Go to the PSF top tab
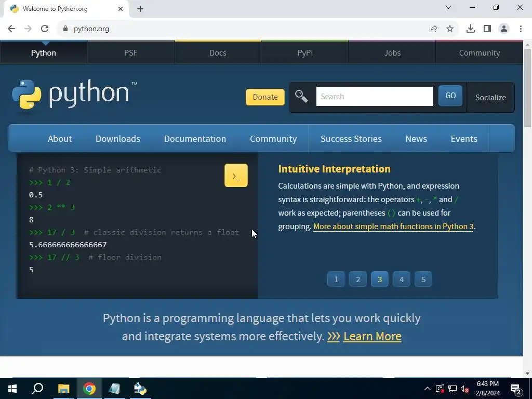This screenshot has width=532, height=399. point(130,53)
